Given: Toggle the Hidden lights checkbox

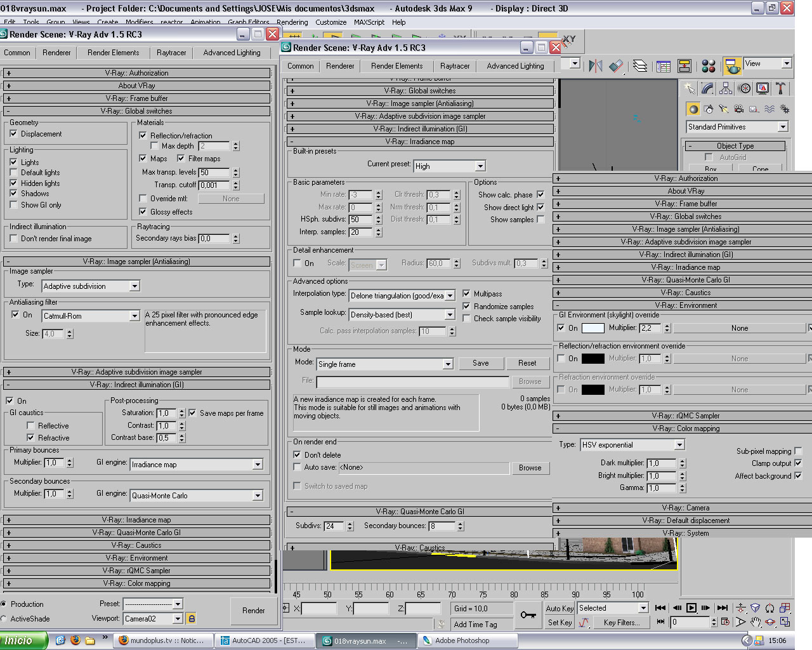Looking at the screenshot, I should click(13, 183).
